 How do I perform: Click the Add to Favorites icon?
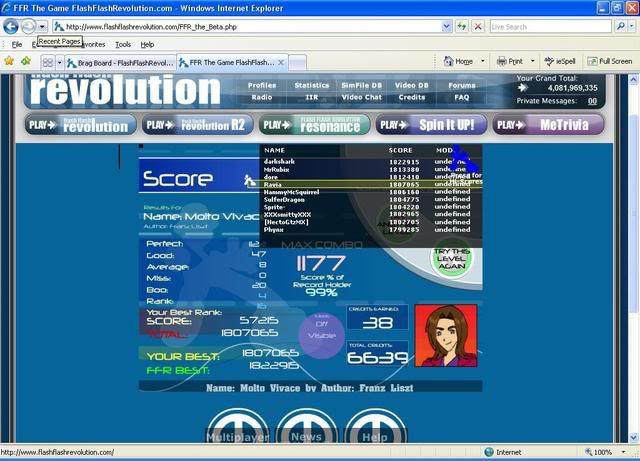pos(25,61)
